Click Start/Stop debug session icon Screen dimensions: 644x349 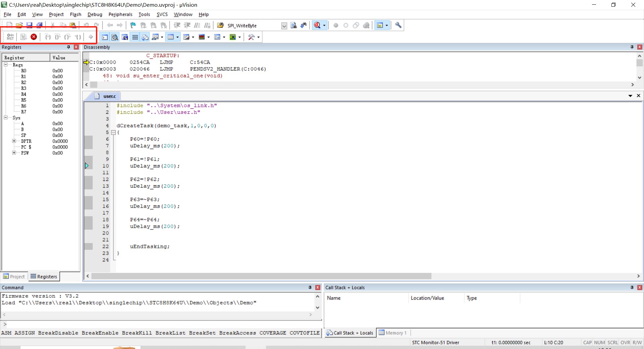click(x=317, y=25)
